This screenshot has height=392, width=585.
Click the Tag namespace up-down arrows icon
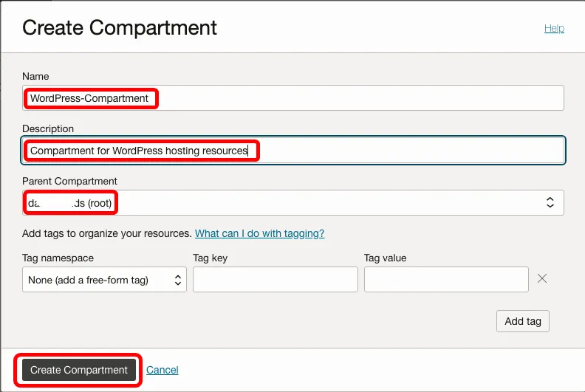177,280
